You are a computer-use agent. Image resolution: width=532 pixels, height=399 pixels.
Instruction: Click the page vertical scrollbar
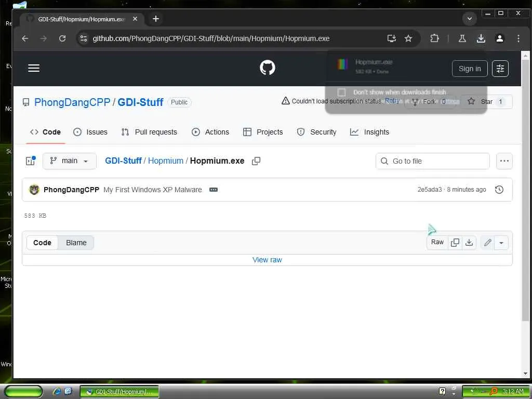[525, 190]
